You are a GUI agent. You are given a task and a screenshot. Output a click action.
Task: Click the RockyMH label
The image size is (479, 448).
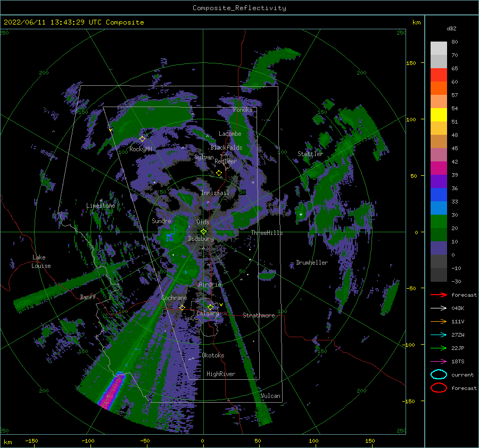click(x=141, y=149)
